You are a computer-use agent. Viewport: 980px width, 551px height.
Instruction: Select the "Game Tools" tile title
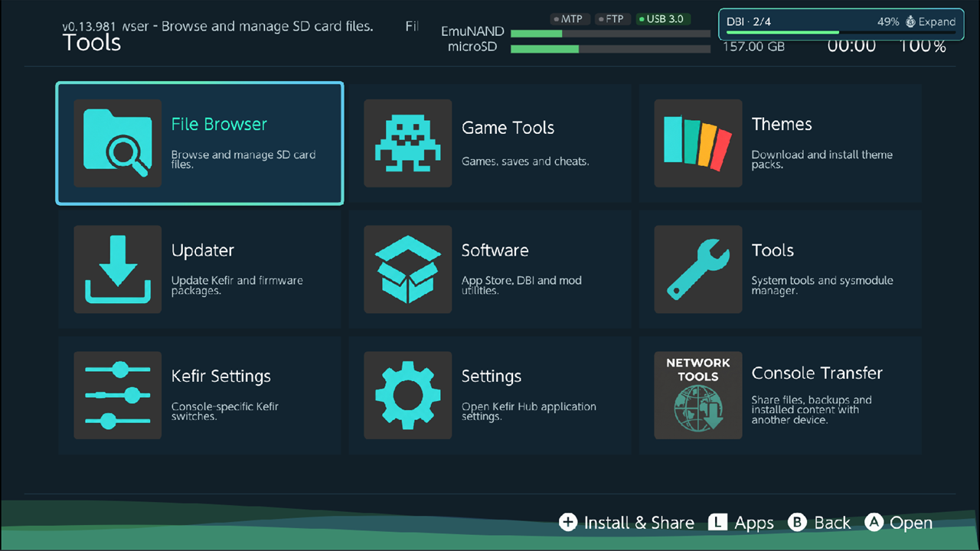click(x=508, y=128)
